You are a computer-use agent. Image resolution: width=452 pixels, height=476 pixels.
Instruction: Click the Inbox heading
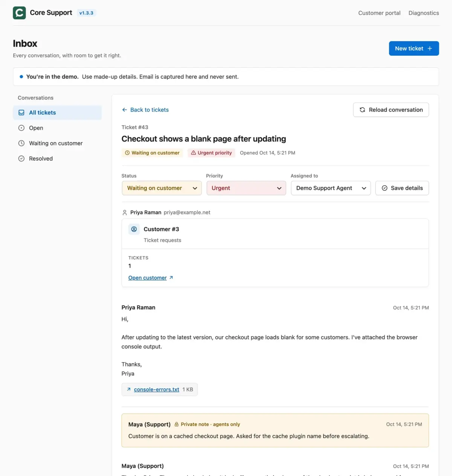(25, 44)
